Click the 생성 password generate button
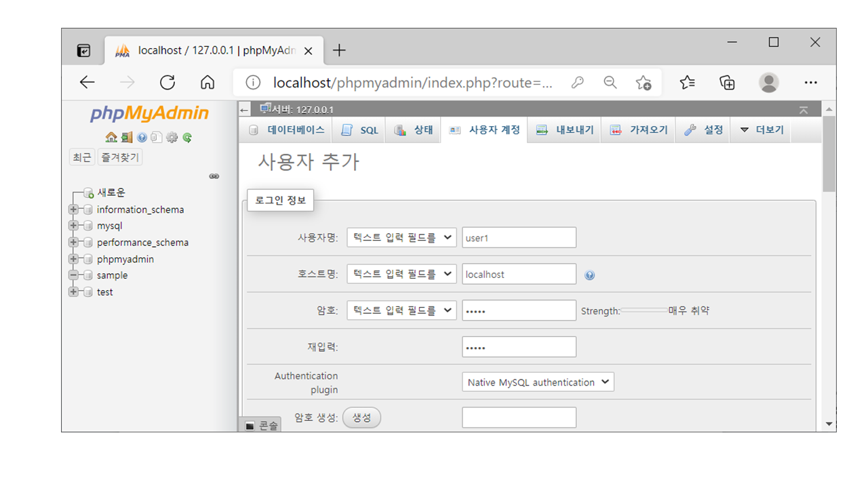 361,418
